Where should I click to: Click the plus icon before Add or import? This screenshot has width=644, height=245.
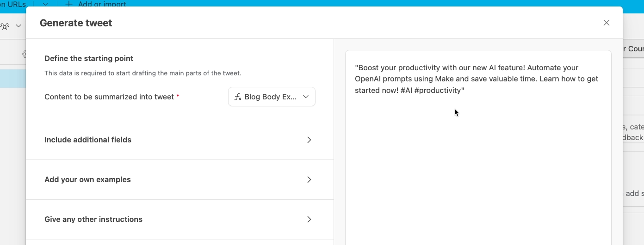click(x=69, y=4)
